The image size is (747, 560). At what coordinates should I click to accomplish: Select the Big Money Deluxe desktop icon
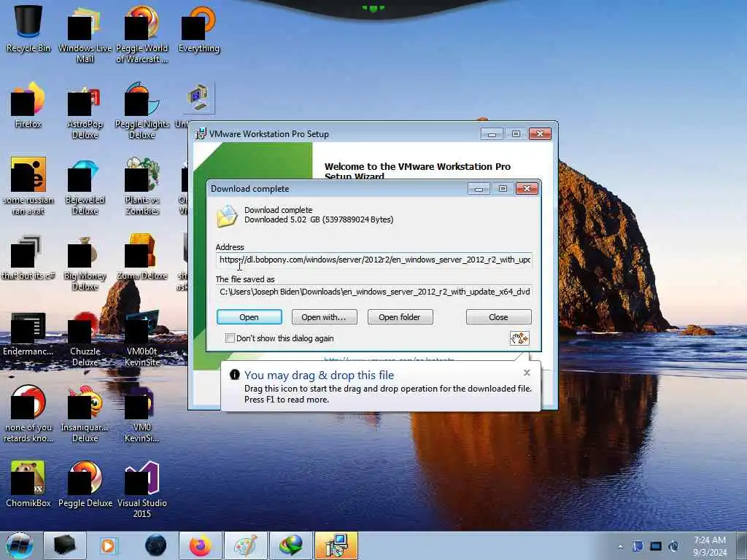[x=85, y=262]
